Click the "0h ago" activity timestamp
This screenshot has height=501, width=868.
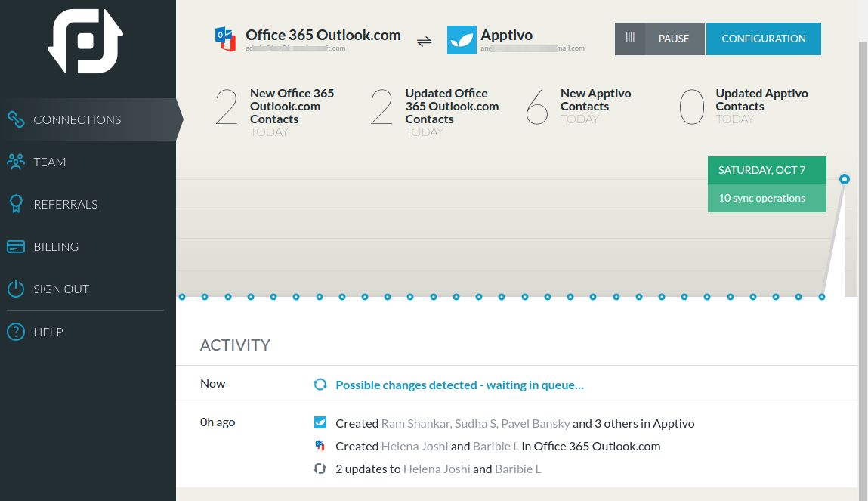pyautogui.click(x=218, y=422)
